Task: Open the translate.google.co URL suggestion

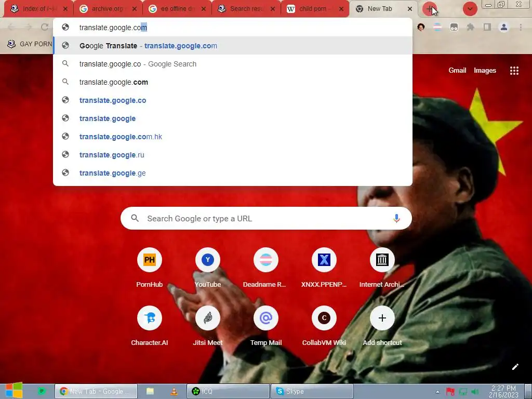Action: point(233,100)
